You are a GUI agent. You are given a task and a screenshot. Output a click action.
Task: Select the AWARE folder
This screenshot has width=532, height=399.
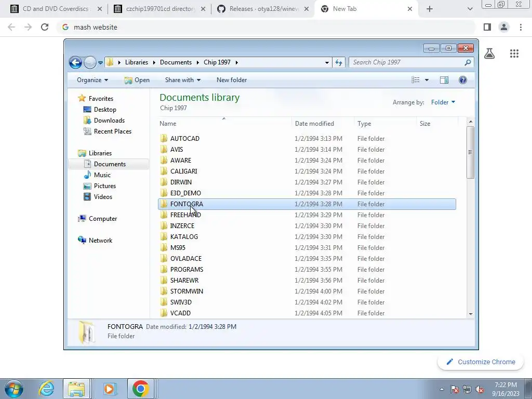307,160
